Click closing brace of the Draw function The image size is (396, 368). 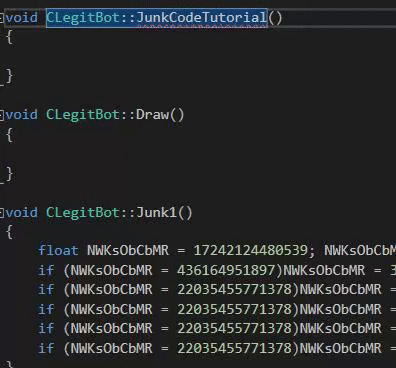coord(10,174)
